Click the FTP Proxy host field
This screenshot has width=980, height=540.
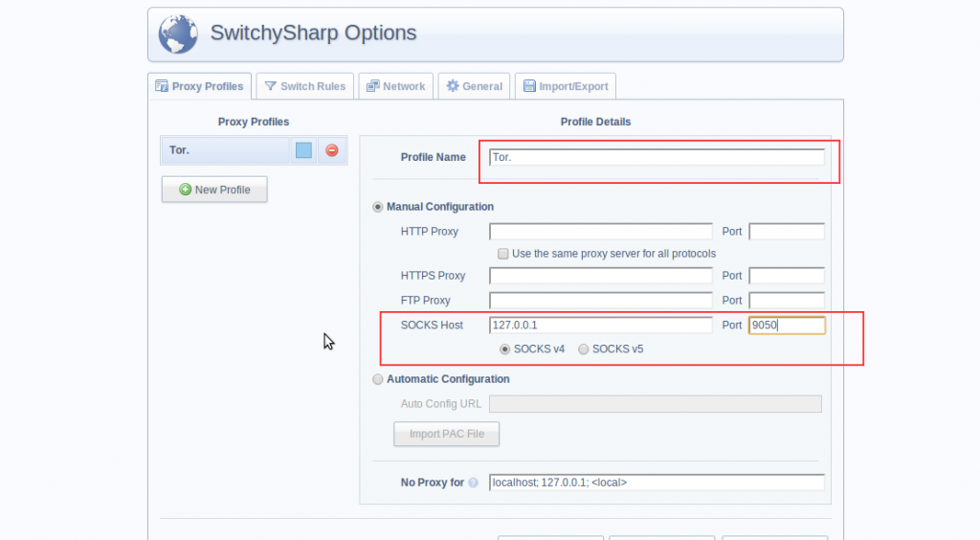601,301
